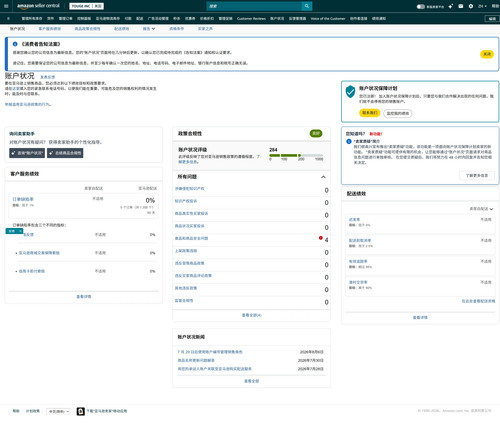Click the outlined button beside 联系我们
Image resolution: width=500 pixels, height=426 pixels.
(398, 113)
